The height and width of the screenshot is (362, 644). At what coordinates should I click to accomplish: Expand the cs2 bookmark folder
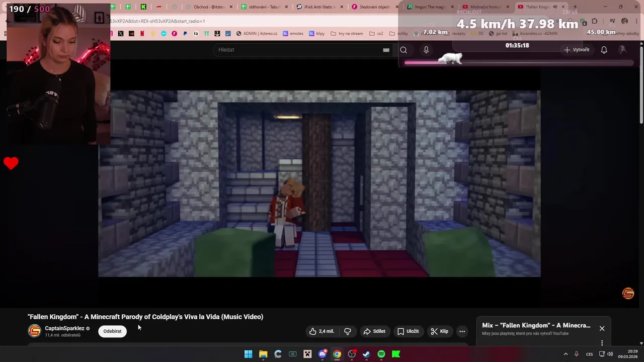click(x=376, y=34)
